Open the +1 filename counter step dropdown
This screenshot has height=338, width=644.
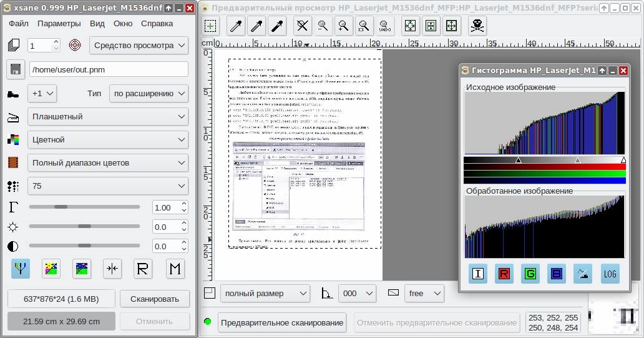42,93
